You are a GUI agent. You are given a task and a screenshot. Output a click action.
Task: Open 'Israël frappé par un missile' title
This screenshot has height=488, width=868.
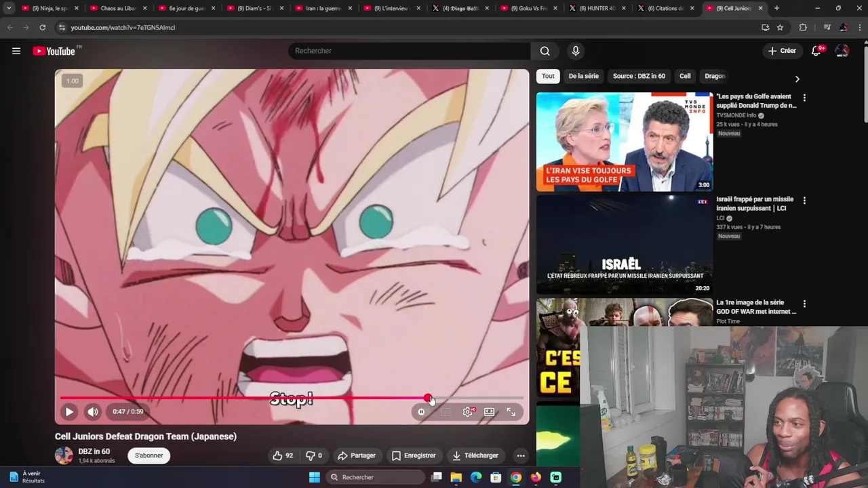click(x=755, y=203)
